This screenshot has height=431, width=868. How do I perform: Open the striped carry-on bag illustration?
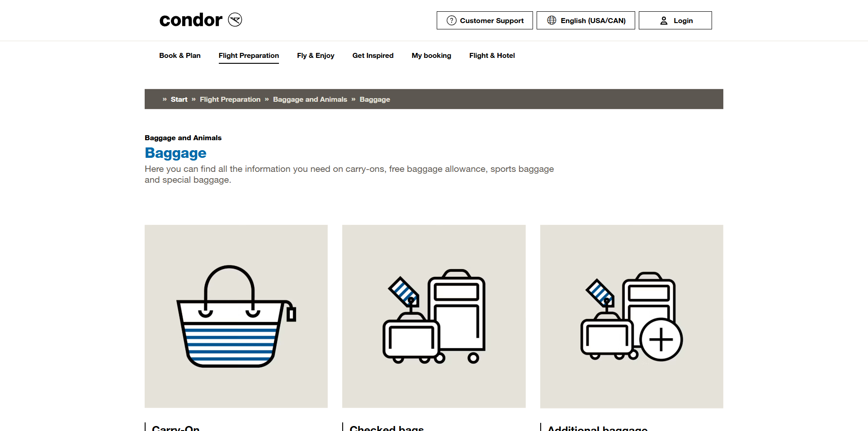(236, 316)
